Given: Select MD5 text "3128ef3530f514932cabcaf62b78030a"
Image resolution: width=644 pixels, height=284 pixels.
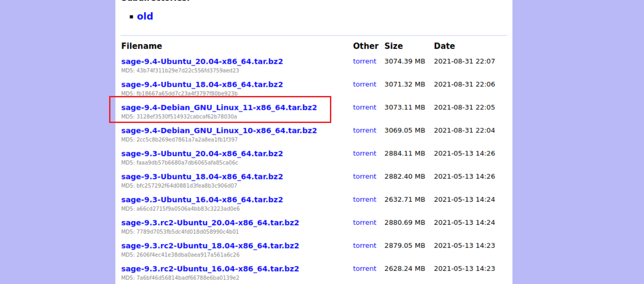Looking at the screenshot, I should click(187, 116).
